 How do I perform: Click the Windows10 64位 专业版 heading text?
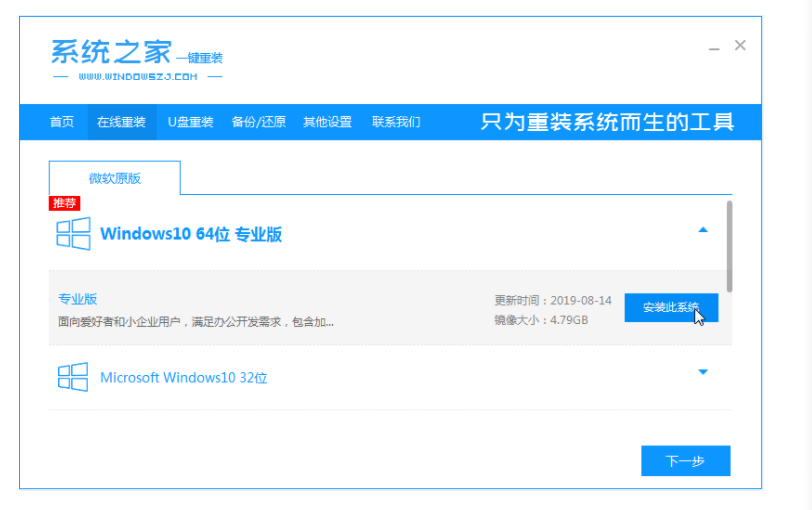(191, 235)
